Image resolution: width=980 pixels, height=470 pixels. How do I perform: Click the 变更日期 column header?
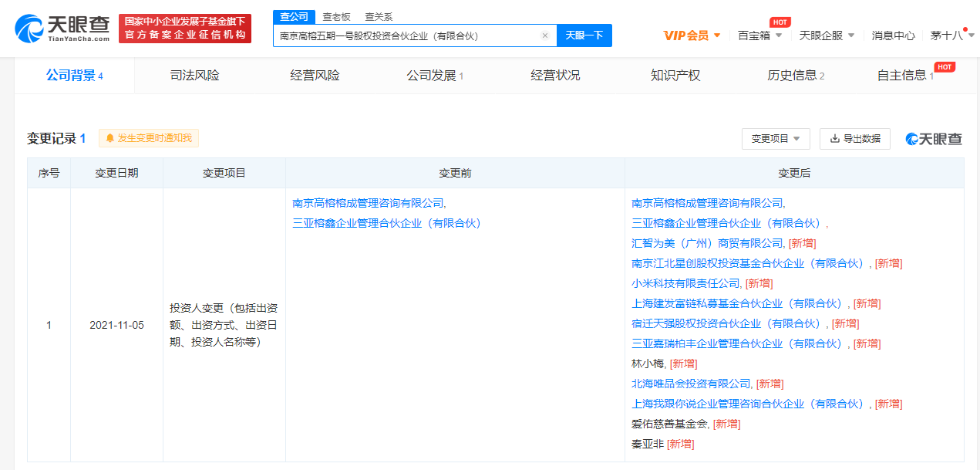tap(117, 174)
